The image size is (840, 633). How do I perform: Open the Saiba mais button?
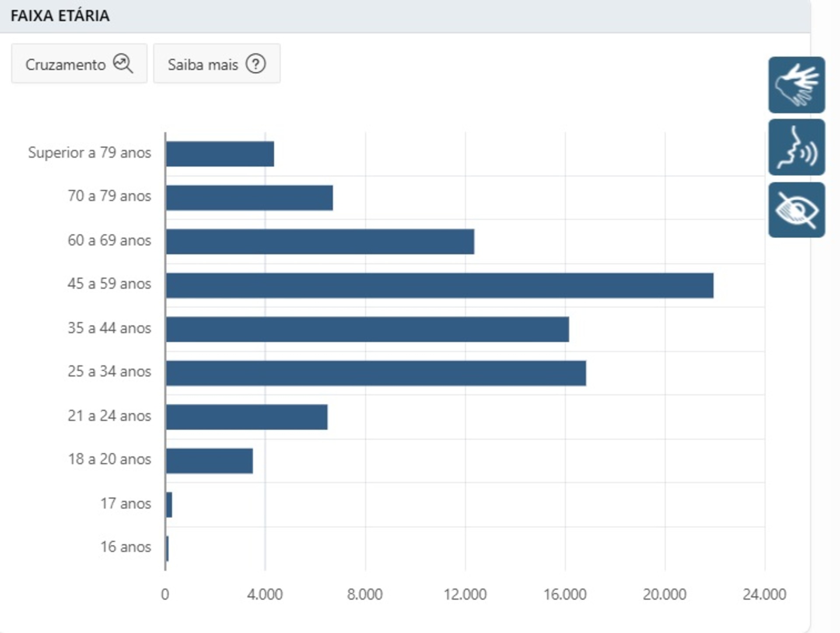(x=217, y=64)
